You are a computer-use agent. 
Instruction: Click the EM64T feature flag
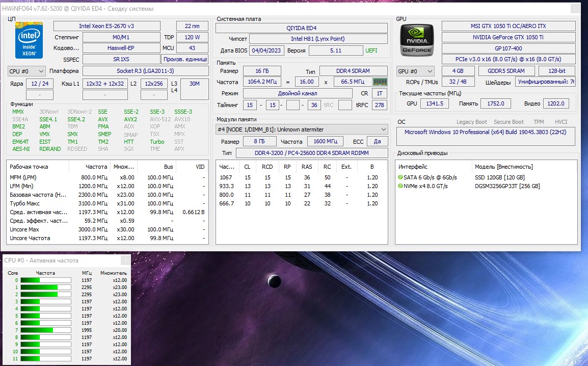click(x=20, y=142)
